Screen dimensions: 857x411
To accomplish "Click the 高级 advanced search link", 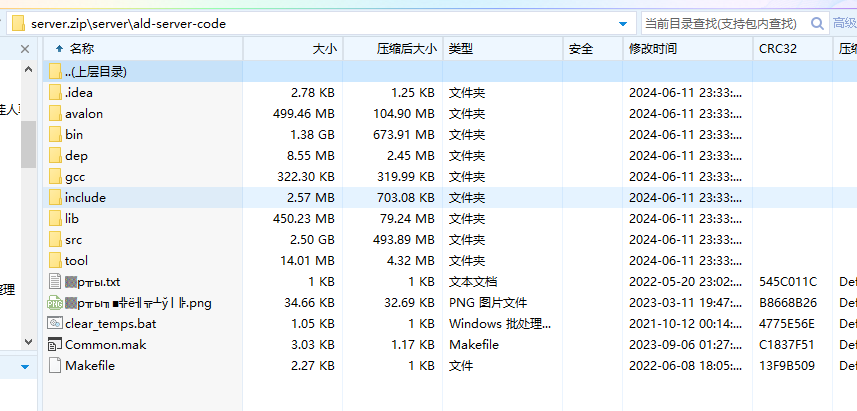I will tap(844, 22).
